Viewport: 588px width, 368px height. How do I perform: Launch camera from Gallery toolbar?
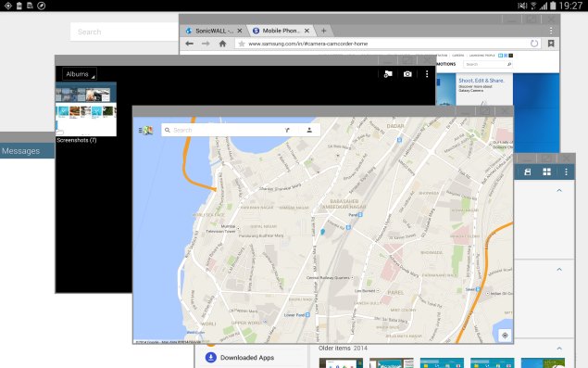407,74
